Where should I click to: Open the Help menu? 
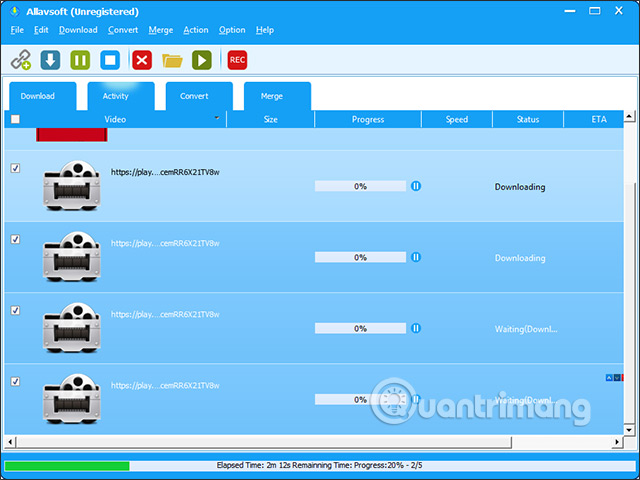pyautogui.click(x=265, y=30)
